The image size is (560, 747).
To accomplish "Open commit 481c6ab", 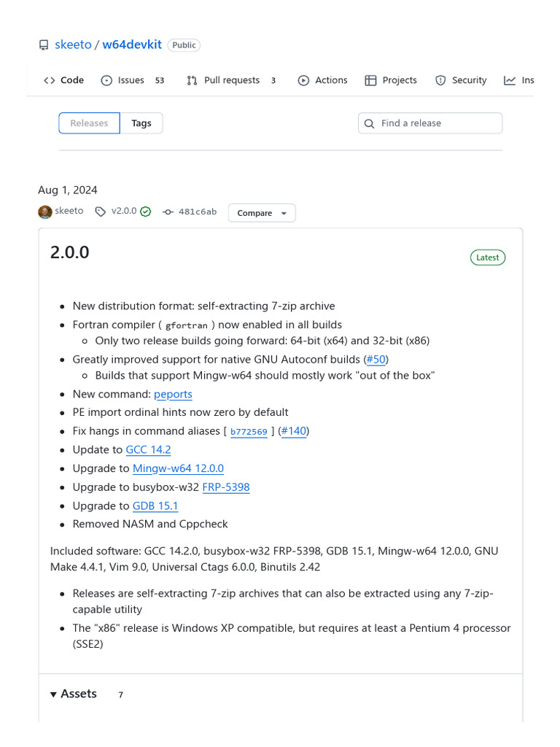I will 198,212.
